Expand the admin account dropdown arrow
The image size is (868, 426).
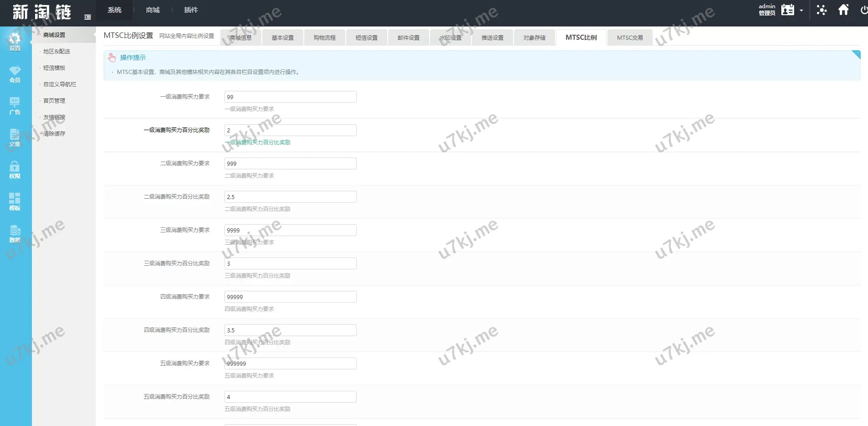pos(801,11)
